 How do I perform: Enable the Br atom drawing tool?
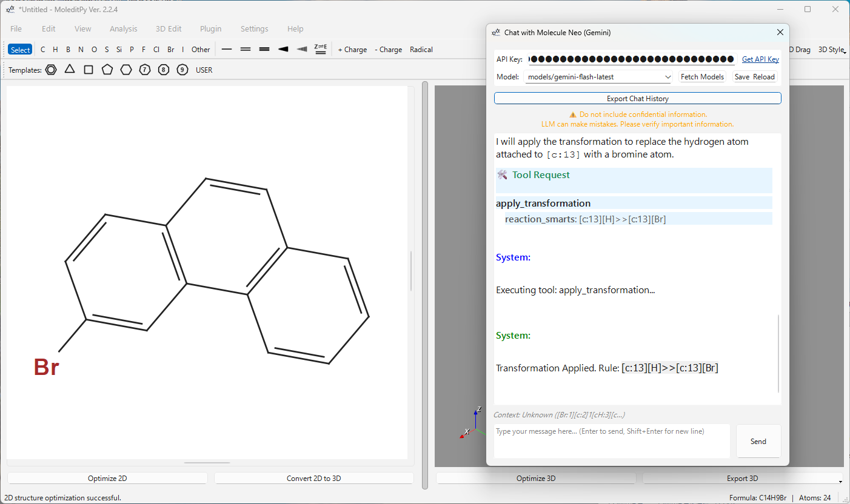point(171,50)
